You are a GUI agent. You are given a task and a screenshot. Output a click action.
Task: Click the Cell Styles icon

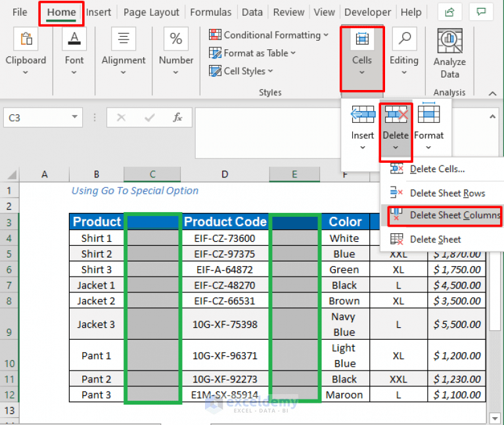tap(215, 71)
